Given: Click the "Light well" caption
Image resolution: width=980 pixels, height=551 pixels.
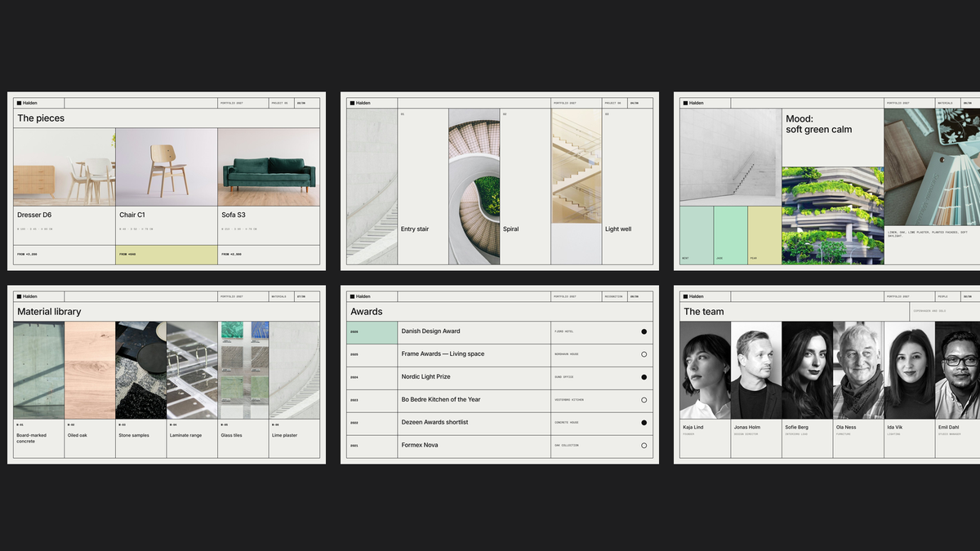Looking at the screenshot, I should click(x=618, y=229).
